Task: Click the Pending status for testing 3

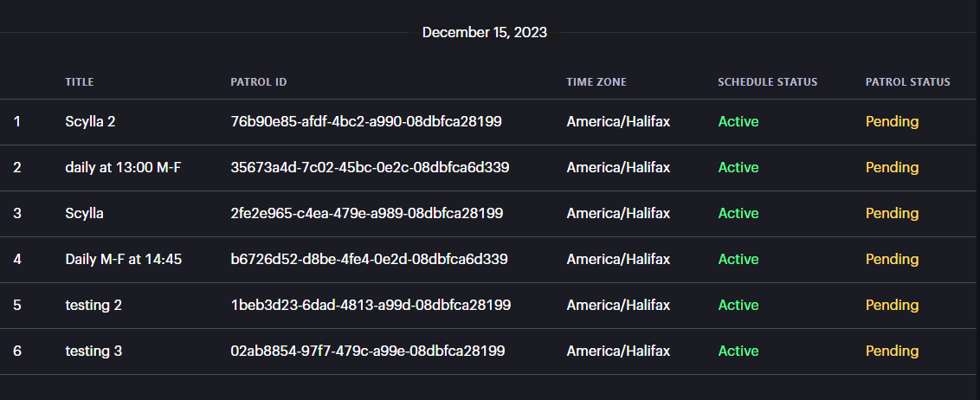Action: 892,352
